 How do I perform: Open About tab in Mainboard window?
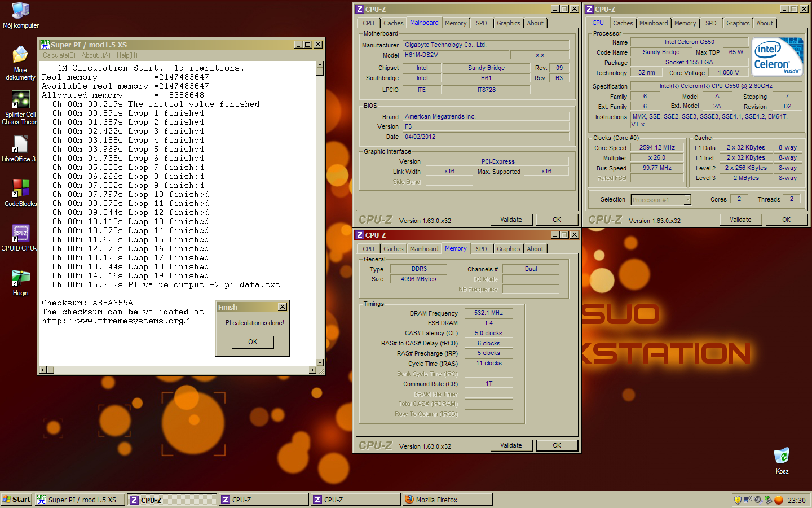click(x=535, y=23)
